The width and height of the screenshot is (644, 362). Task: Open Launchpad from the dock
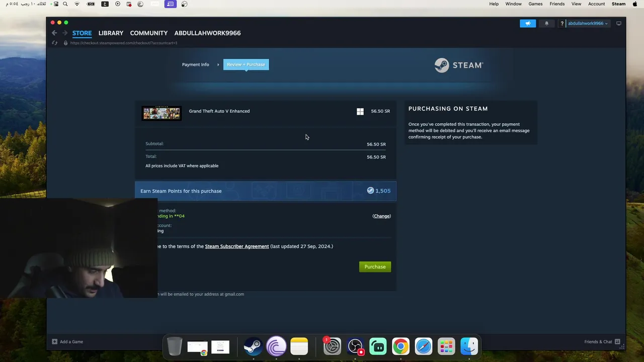coord(446,346)
